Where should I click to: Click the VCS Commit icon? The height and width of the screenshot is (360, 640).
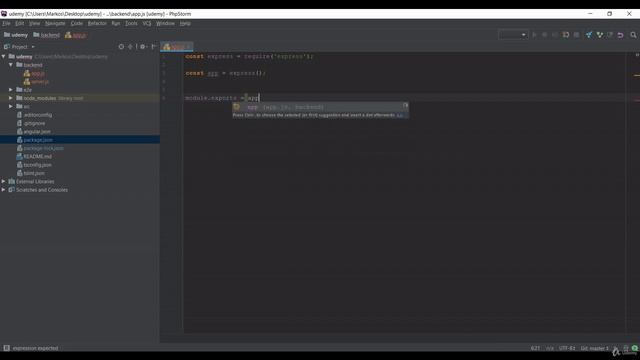coord(600,35)
